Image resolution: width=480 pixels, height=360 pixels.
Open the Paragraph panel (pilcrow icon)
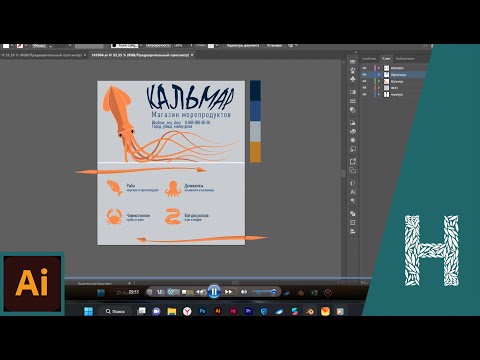click(x=353, y=201)
